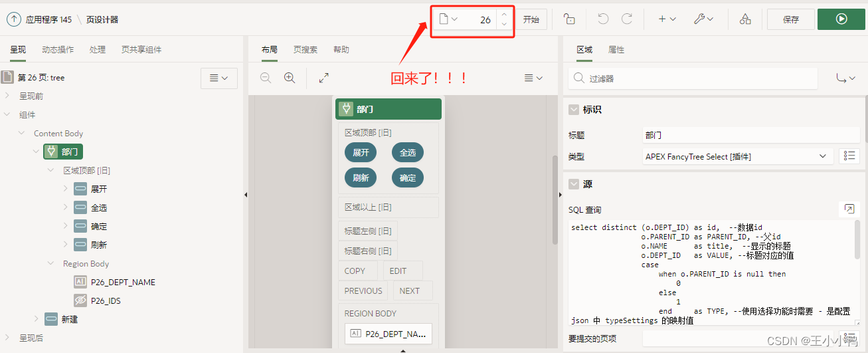The width and height of the screenshot is (868, 353).
Task: Select the 刷新 button icon in tree
Action: pos(80,245)
